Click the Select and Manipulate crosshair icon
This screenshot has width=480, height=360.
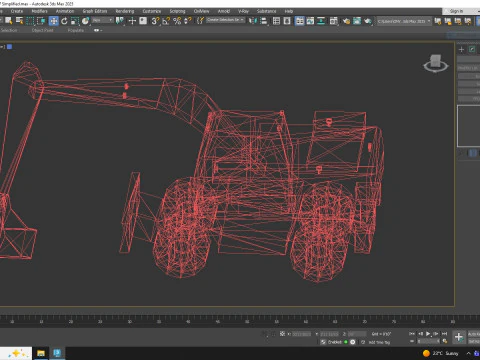132,21
